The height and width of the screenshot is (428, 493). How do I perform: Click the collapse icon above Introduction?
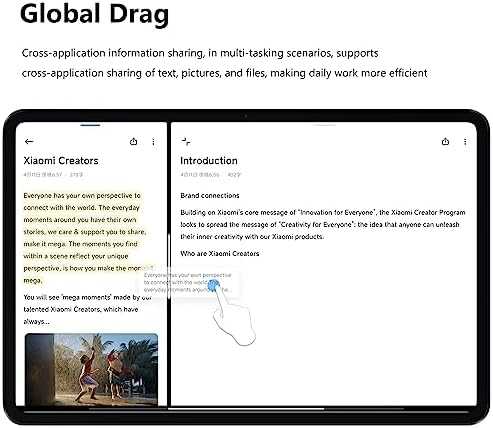click(x=186, y=142)
